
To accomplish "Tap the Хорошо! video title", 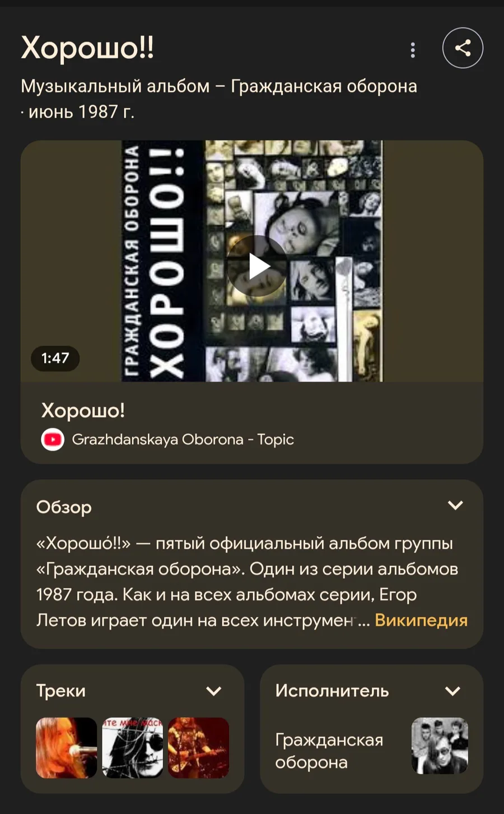I will click(x=83, y=411).
